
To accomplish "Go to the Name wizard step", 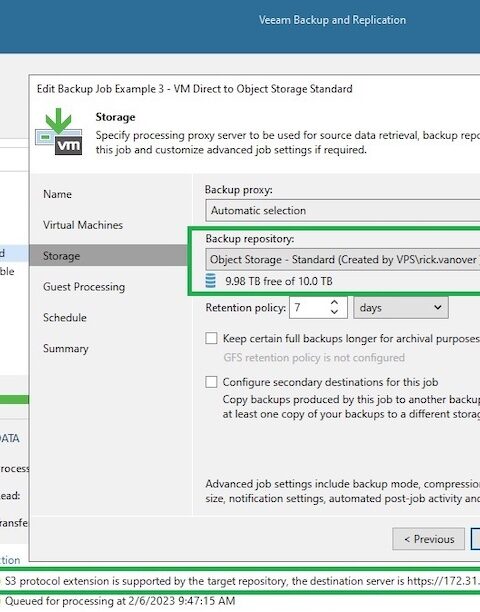I will 57,194.
